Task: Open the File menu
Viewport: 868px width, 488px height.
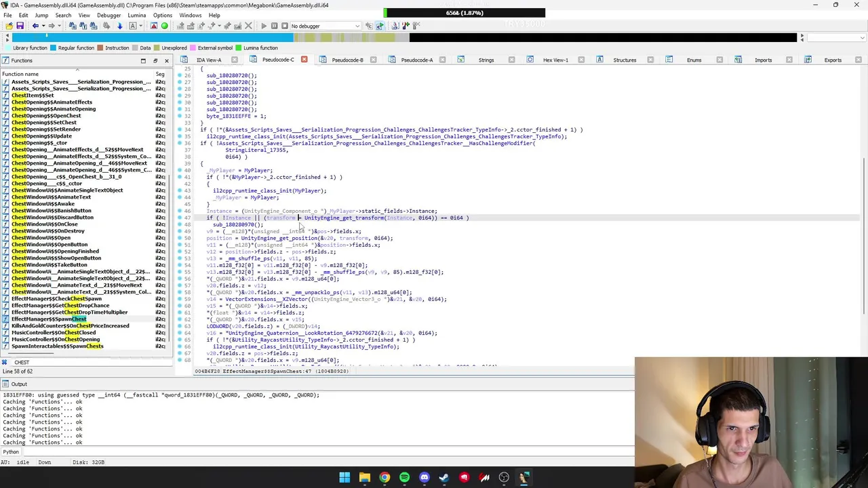Action: (7, 15)
